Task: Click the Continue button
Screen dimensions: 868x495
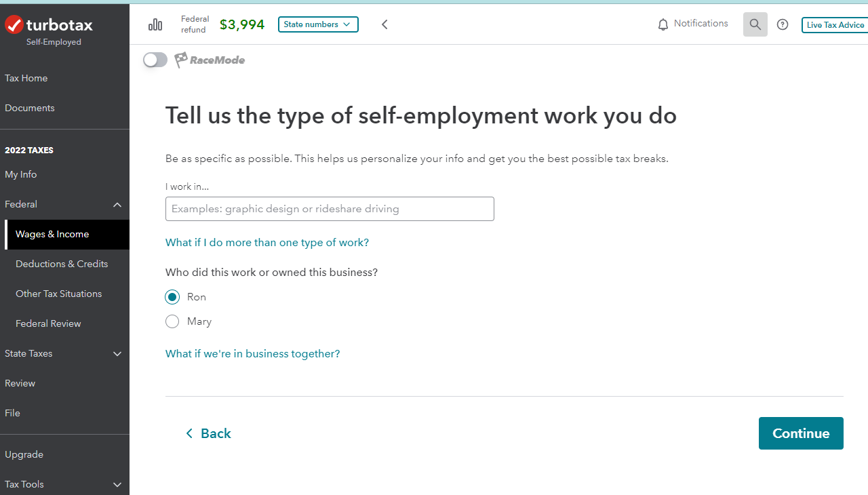Action: pos(801,433)
